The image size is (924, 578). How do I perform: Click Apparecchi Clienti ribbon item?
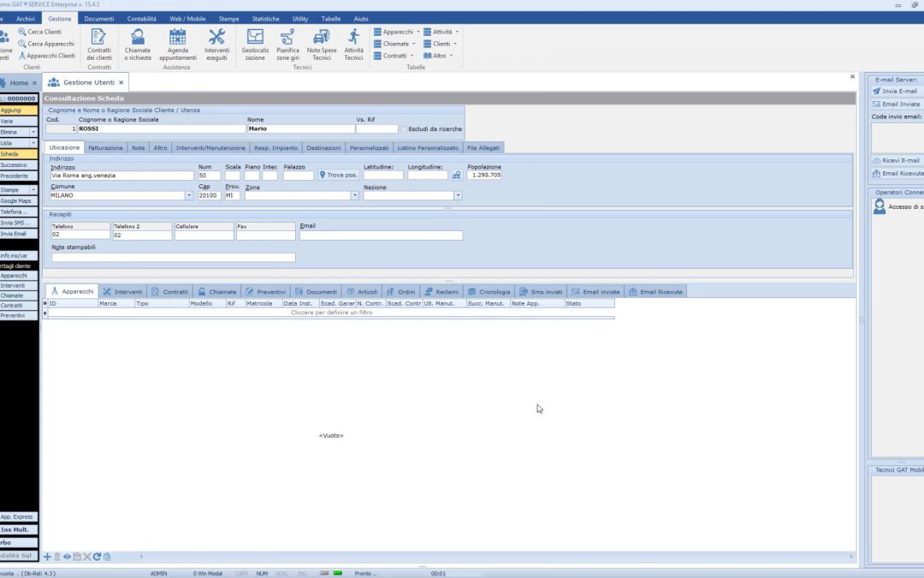47,56
